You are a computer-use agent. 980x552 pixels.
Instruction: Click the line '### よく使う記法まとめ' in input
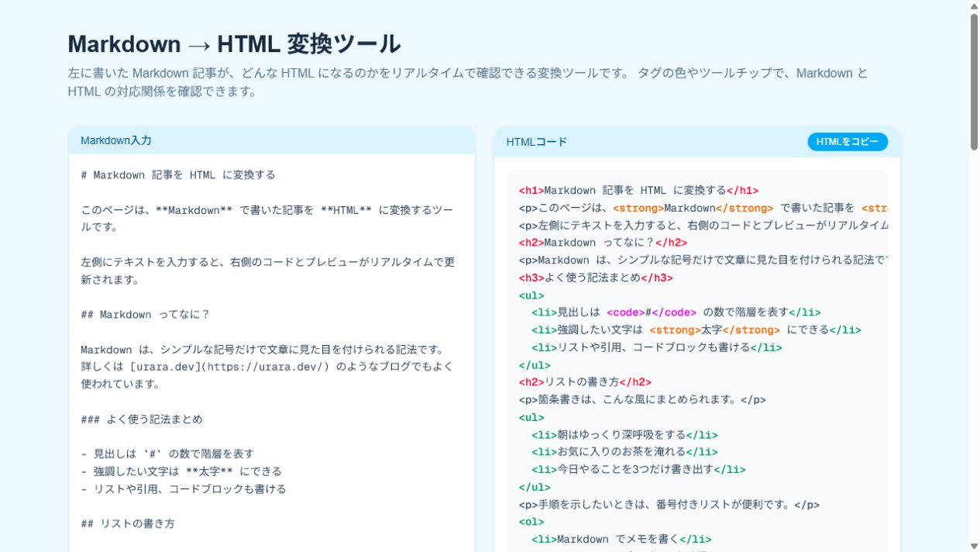pos(142,419)
